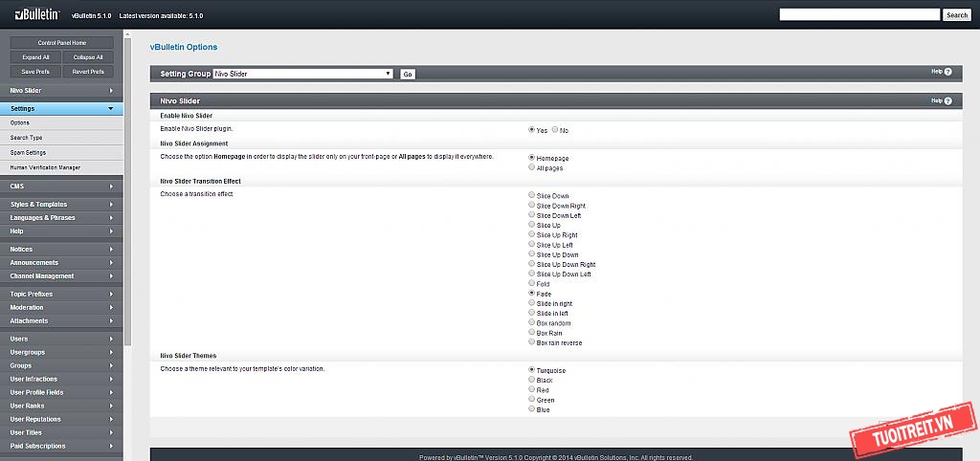Pick the Box Rain transition effect
The height and width of the screenshot is (461, 980).
point(532,333)
